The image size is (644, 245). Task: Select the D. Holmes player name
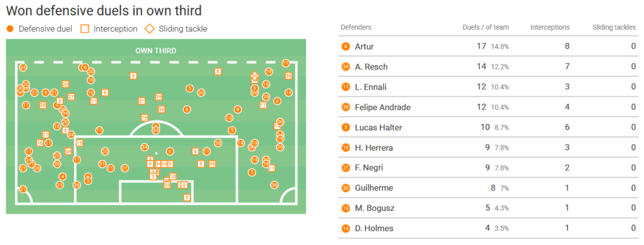click(x=374, y=228)
